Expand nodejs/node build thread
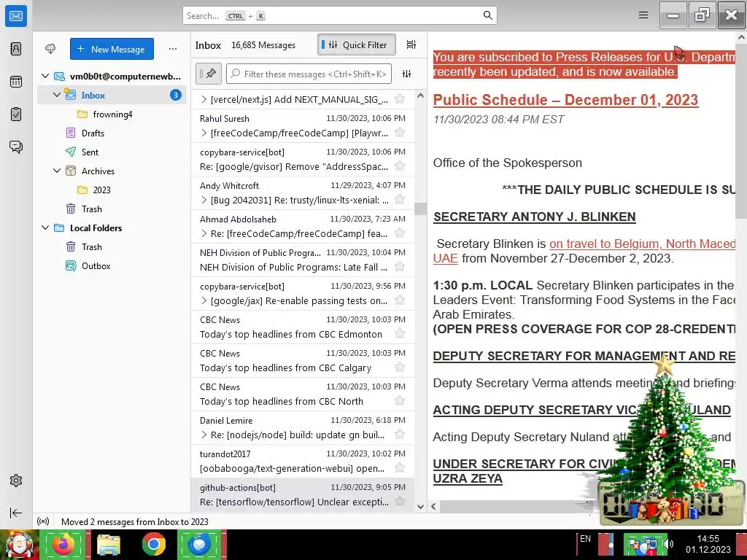Viewport: 747px width, 560px height. (204, 435)
